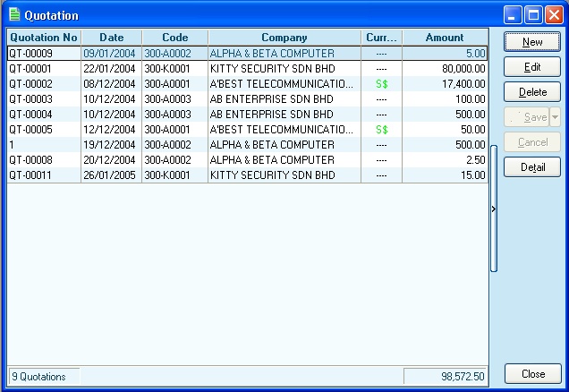Click amount 15.00

(x=473, y=175)
